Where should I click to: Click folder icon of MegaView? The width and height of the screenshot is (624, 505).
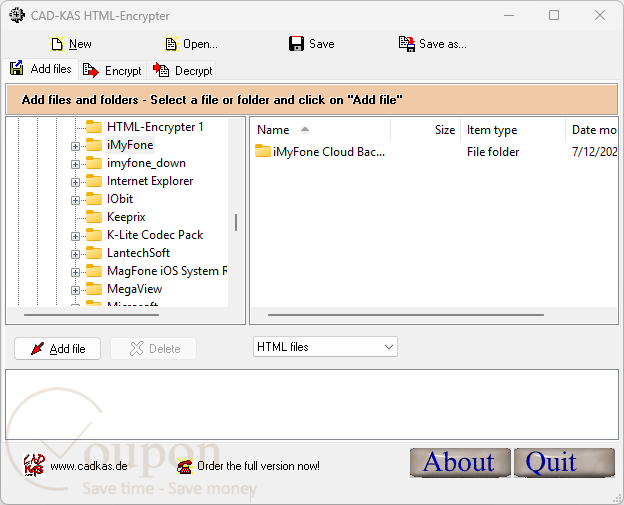pos(94,289)
